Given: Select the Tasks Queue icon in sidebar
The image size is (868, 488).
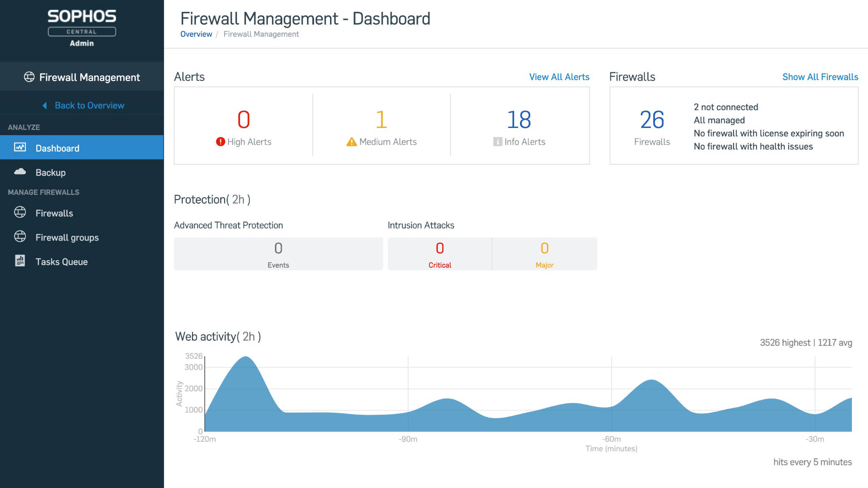Looking at the screenshot, I should click(19, 261).
